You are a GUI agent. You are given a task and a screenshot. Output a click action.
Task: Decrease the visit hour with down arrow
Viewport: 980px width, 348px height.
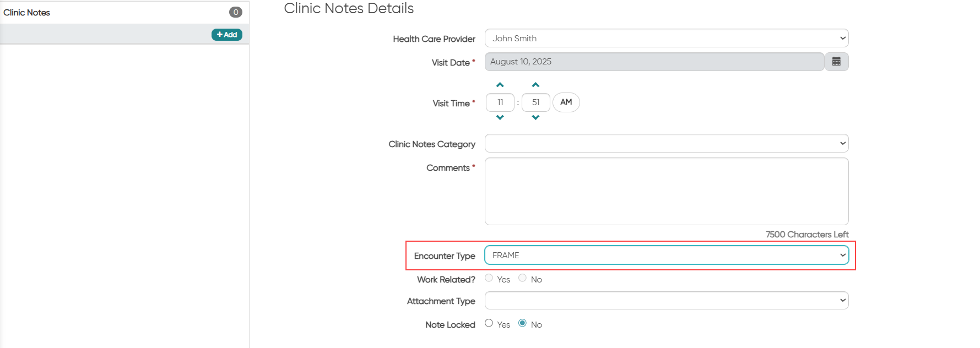pos(500,117)
